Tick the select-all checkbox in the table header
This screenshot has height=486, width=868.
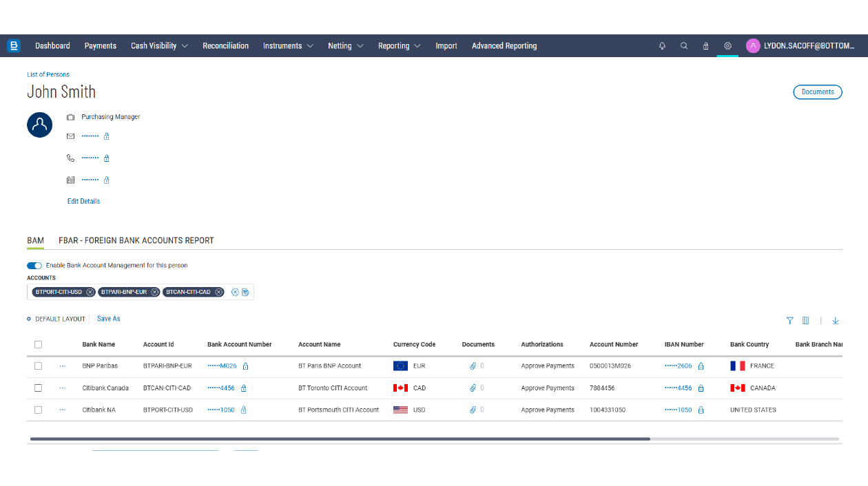coord(38,344)
